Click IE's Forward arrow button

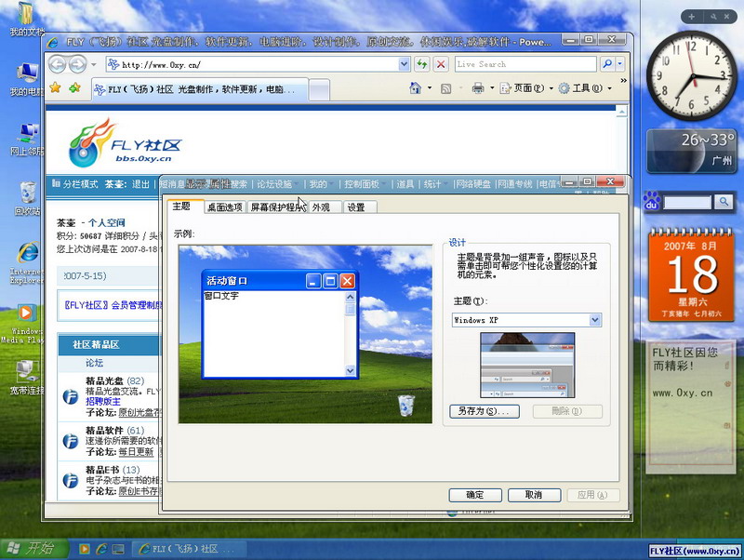[77, 64]
